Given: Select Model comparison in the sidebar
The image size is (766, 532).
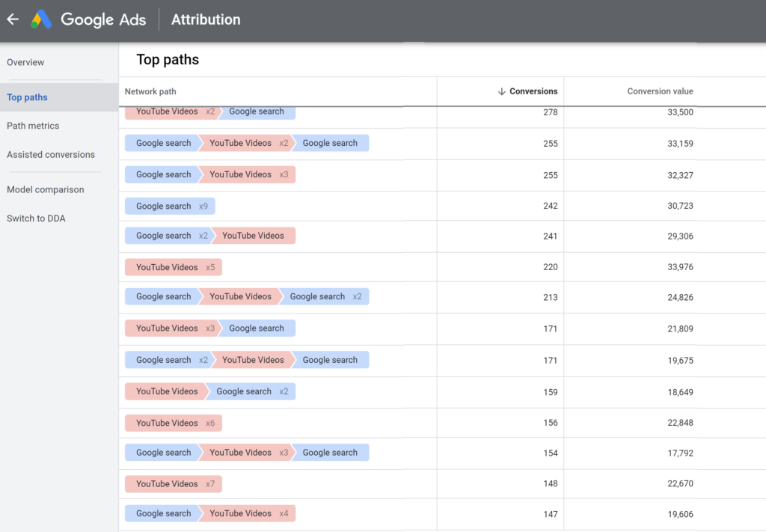Looking at the screenshot, I should (x=46, y=189).
